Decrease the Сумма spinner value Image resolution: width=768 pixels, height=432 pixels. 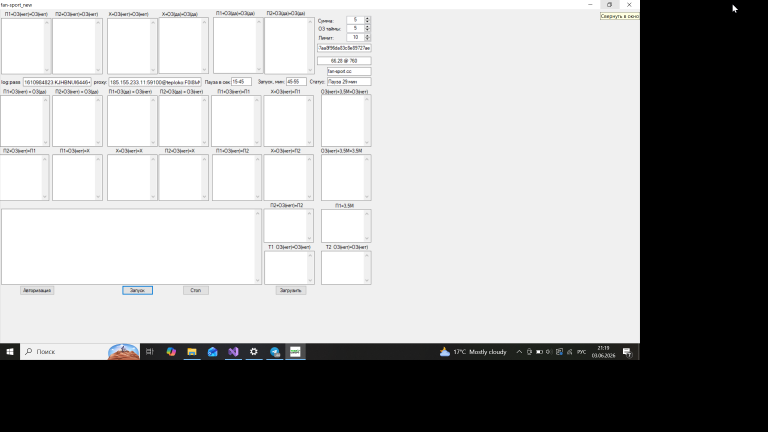click(x=367, y=22)
